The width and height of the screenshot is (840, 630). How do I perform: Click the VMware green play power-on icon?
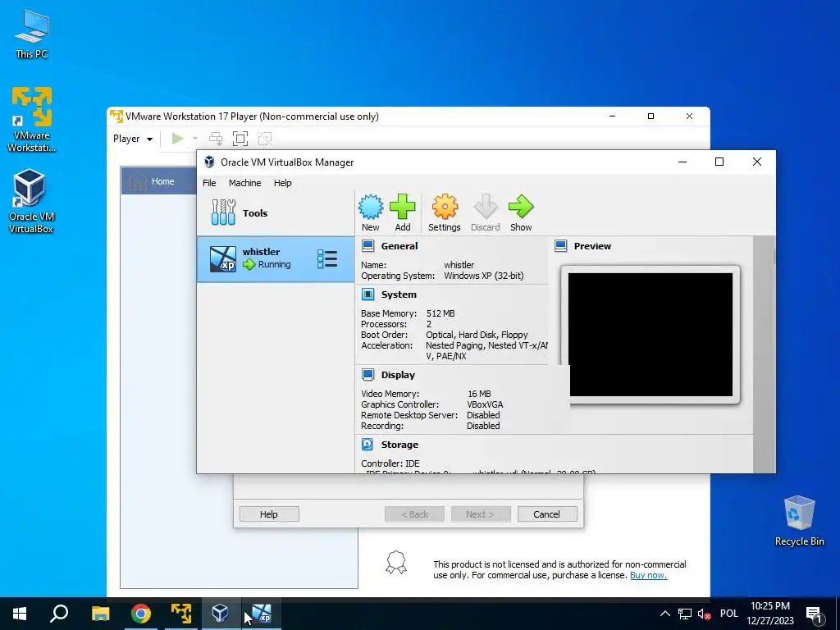[177, 139]
